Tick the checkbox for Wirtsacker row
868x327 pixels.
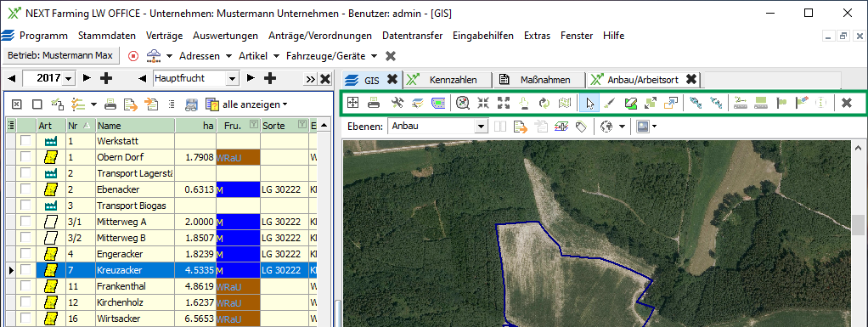tap(25, 319)
